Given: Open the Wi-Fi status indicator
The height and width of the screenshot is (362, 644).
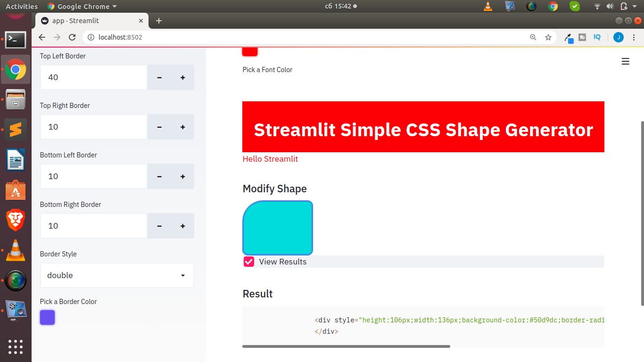Looking at the screenshot, I should pyautogui.click(x=597, y=6).
